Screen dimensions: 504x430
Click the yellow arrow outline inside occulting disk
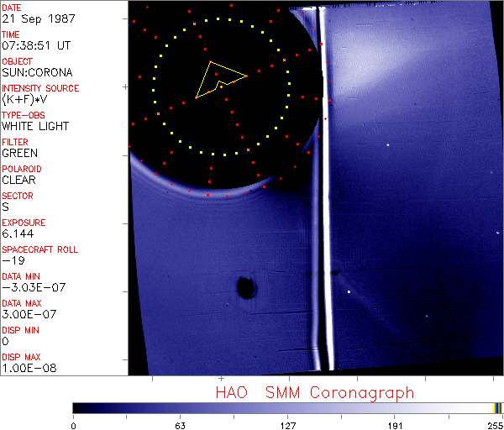tap(221, 80)
